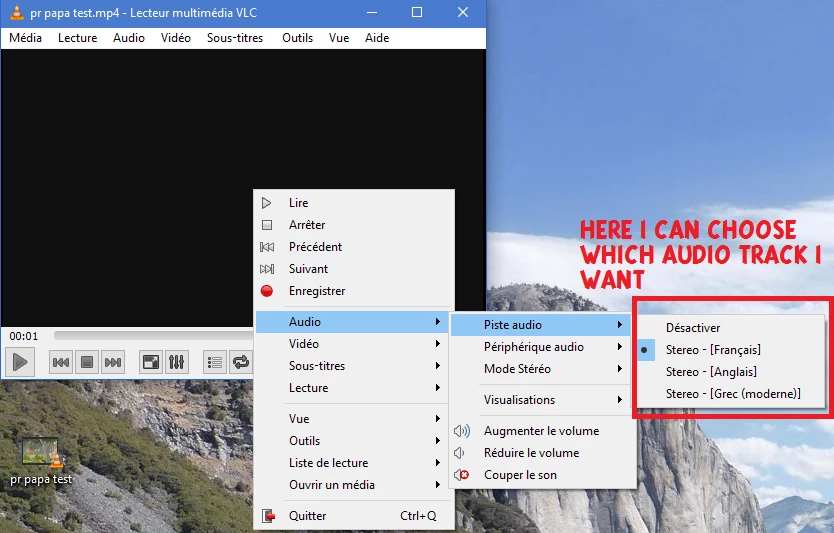Open the Vidéo menu in menu bar

(176, 38)
